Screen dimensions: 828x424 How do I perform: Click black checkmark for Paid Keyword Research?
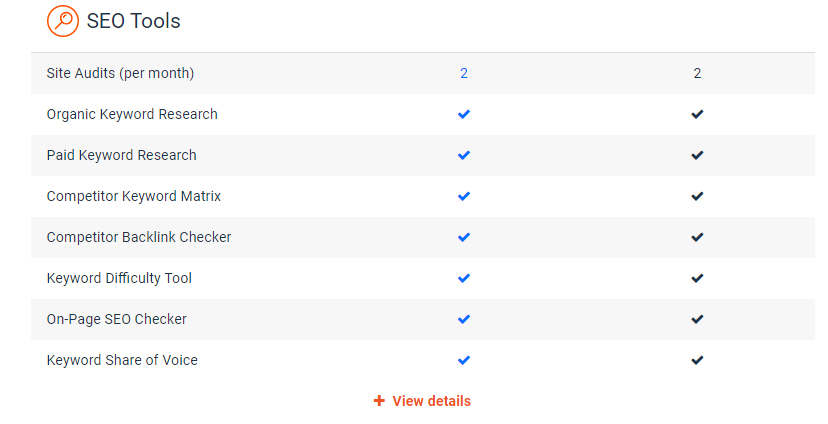click(x=697, y=155)
